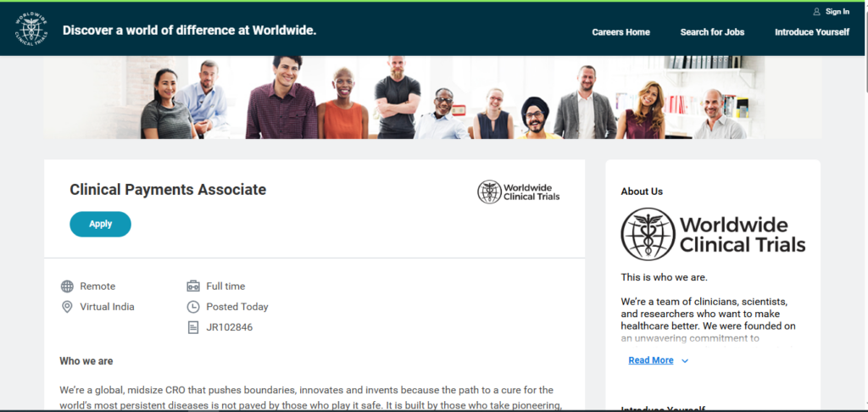Go to Careers Home
Image resolution: width=868 pixels, height=412 pixels.
pyautogui.click(x=621, y=32)
